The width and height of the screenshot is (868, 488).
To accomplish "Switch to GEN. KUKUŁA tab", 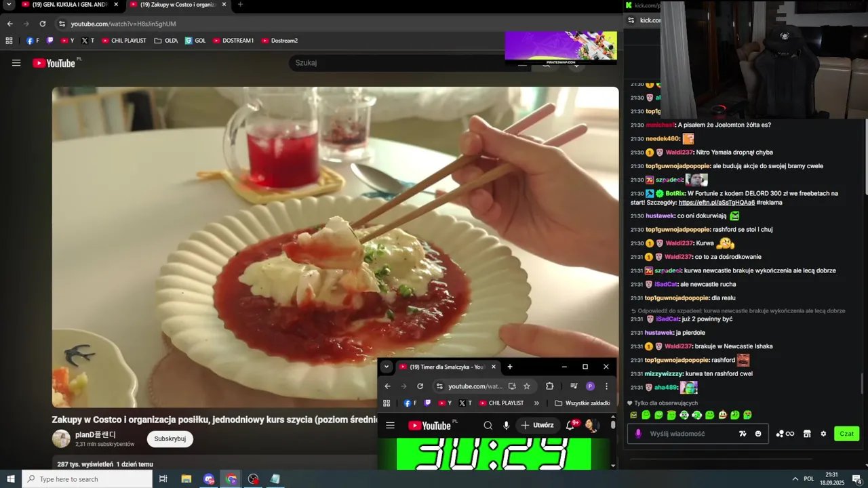I will pos(70,4).
